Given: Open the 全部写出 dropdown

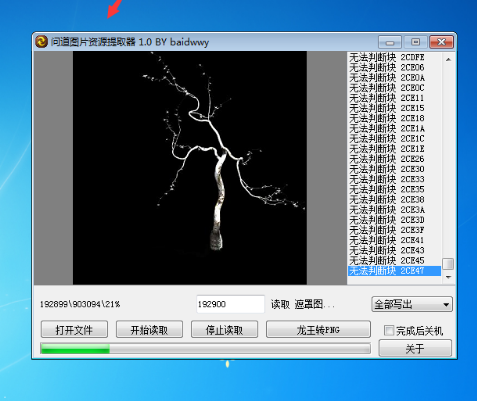Looking at the screenshot, I should tap(412, 304).
